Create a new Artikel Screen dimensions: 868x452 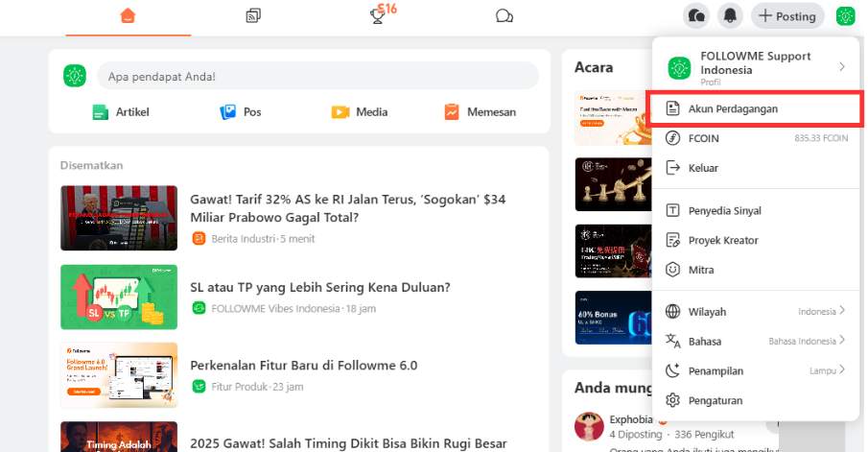point(121,112)
